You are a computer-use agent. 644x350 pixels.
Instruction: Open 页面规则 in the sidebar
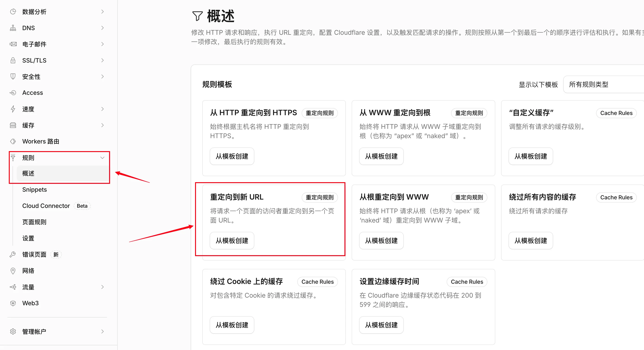coord(34,222)
